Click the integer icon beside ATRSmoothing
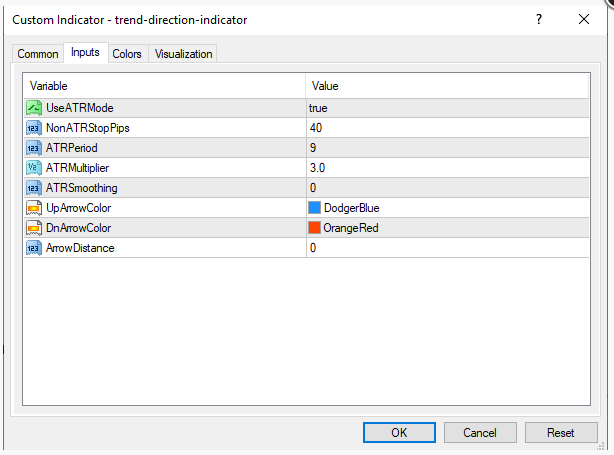Viewport: 614px width, 455px height. pos(34,188)
